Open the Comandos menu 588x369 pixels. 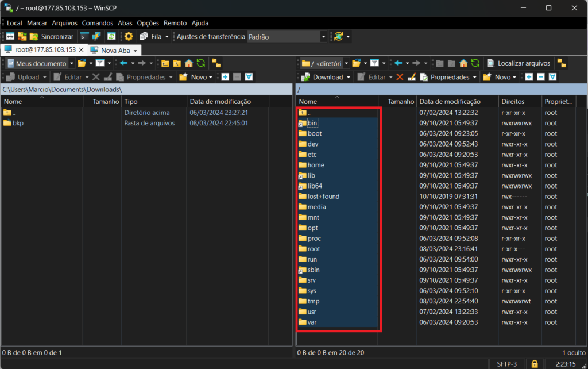point(98,23)
